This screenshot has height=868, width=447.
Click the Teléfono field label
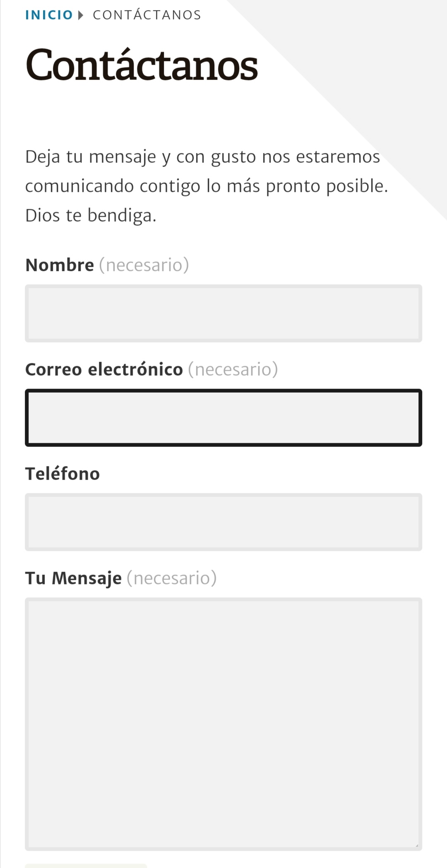62,474
